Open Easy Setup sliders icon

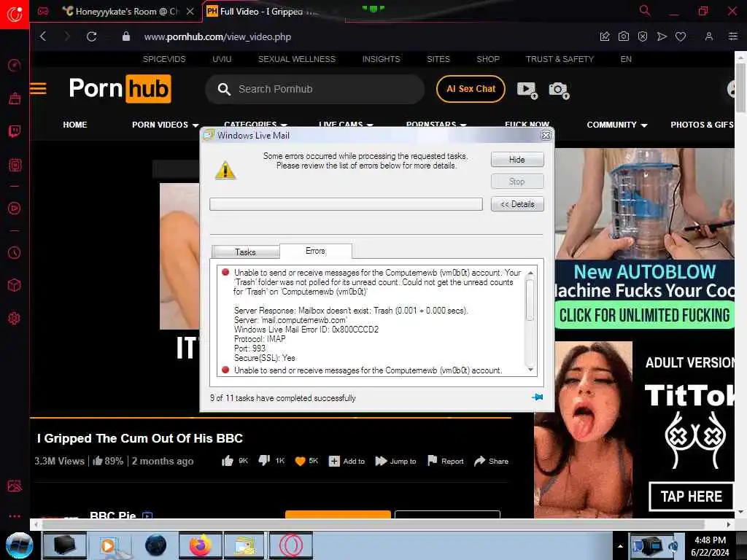point(732,36)
